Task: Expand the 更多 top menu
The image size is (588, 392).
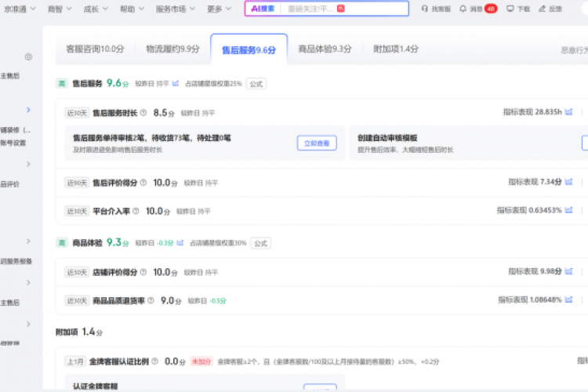Action: tap(220, 9)
